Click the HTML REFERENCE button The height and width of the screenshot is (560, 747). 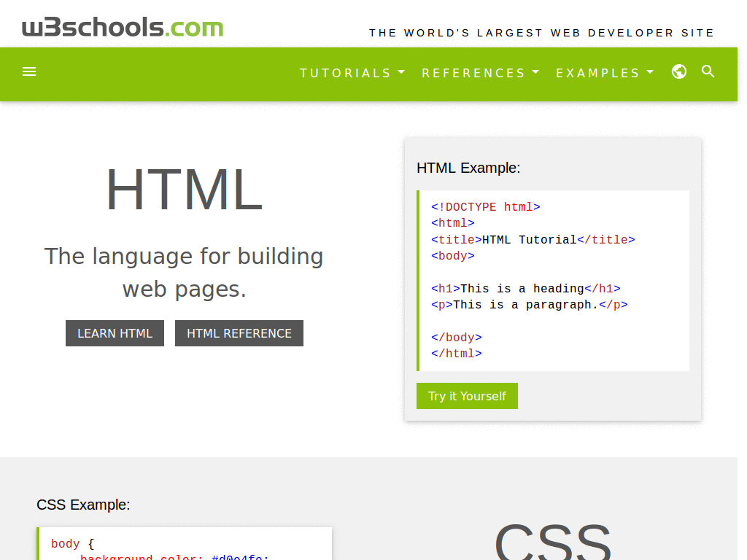coord(239,332)
